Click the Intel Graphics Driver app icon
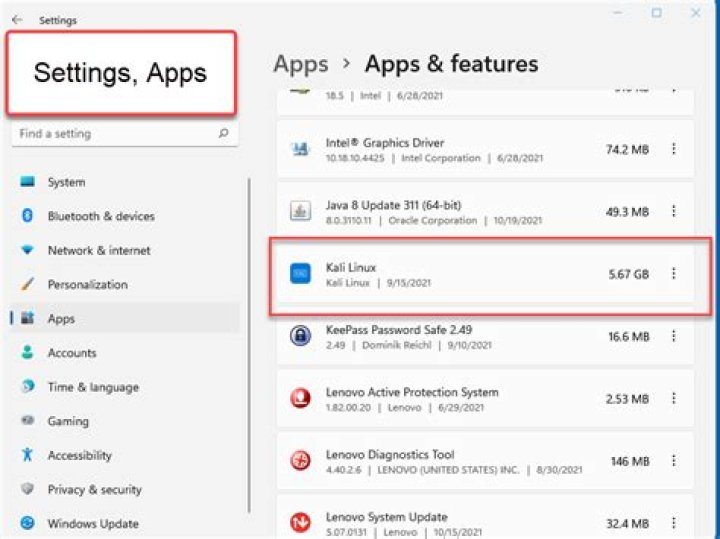 point(300,149)
